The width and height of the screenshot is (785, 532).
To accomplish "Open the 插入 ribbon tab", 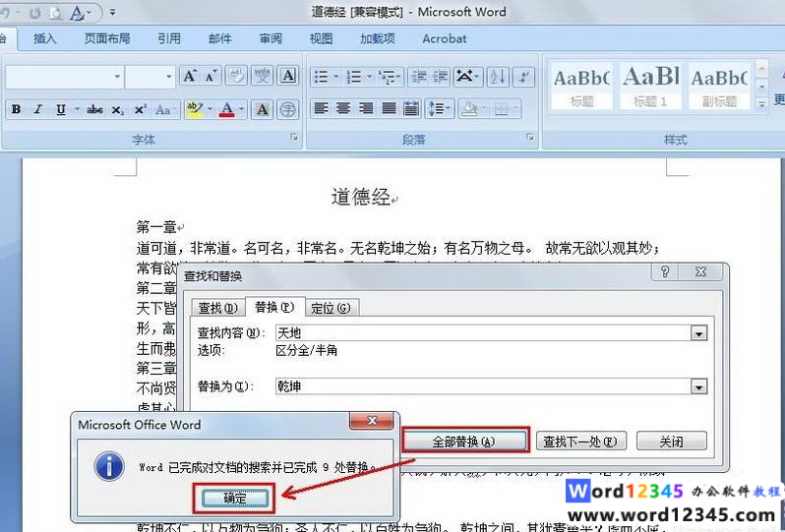I will coord(44,38).
